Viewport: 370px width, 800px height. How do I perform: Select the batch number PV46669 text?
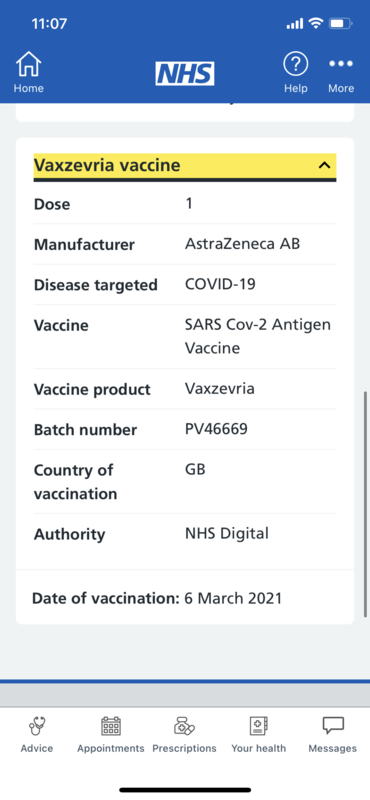[216, 429]
